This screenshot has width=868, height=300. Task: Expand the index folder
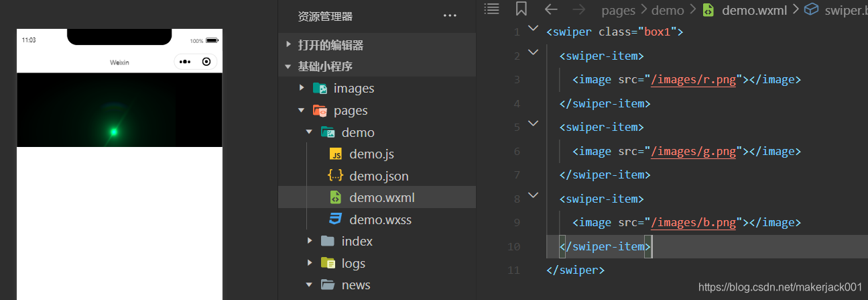click(x=310, y=241)
